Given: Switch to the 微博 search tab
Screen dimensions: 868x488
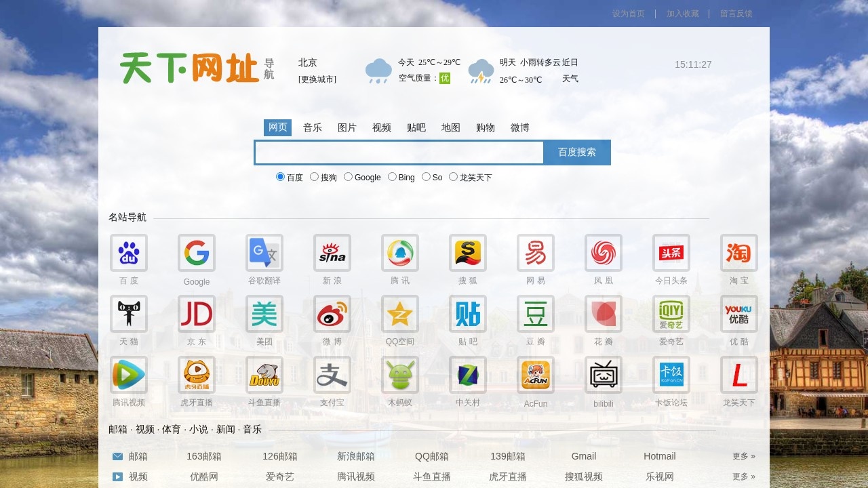Looking at the screenshot, I should click(520, 127).
